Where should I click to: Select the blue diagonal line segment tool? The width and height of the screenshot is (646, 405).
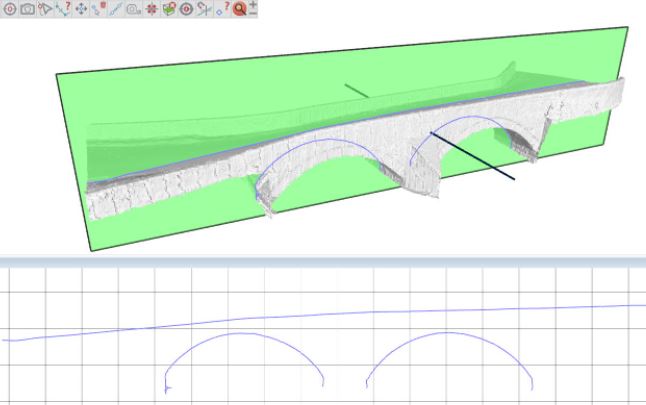click(x=116, y=9)
